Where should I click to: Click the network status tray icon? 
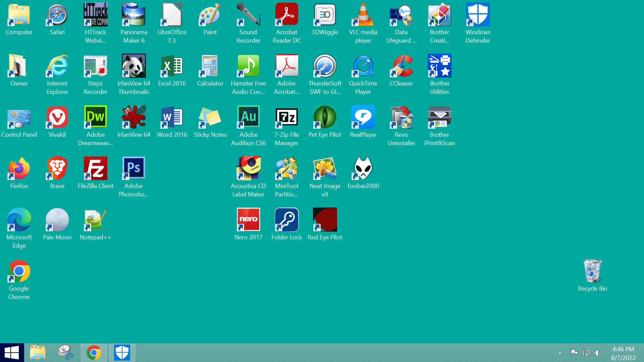[x=586, y=353]
